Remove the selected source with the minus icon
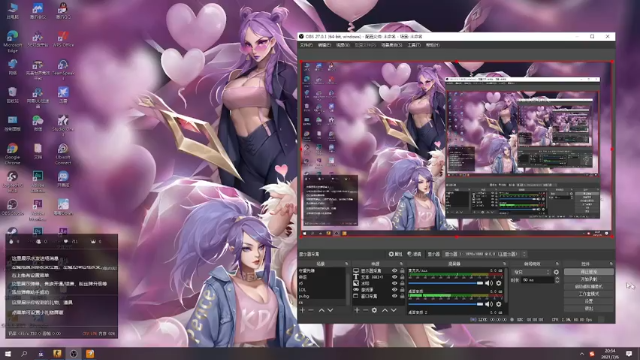 pos(365,310)
